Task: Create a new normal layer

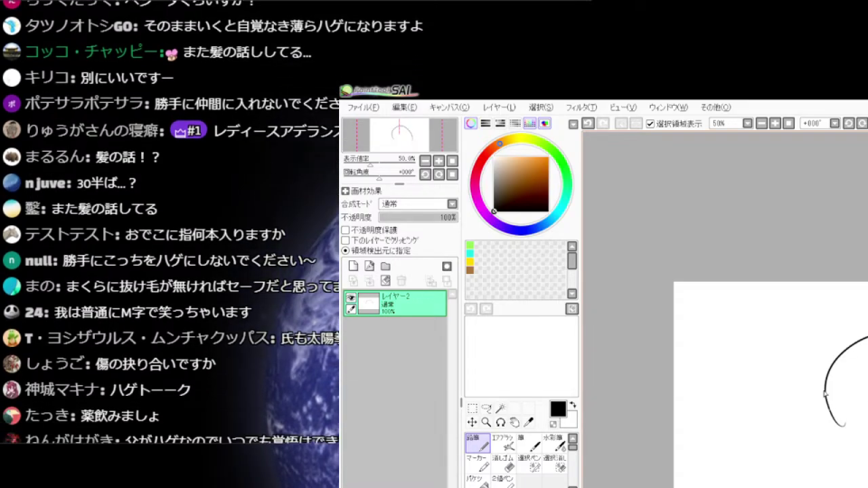Action: [354, 266]
